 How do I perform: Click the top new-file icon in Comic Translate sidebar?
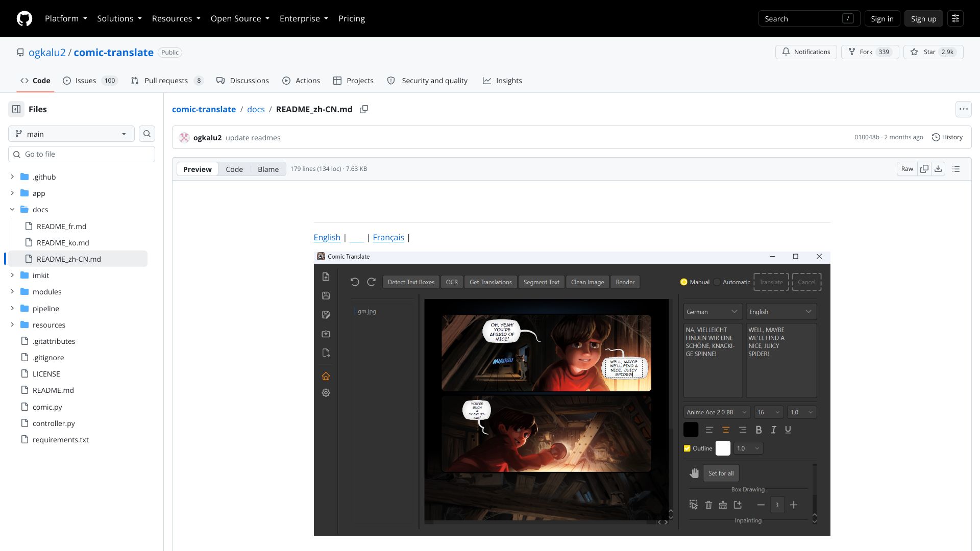[x=326, y=277]
